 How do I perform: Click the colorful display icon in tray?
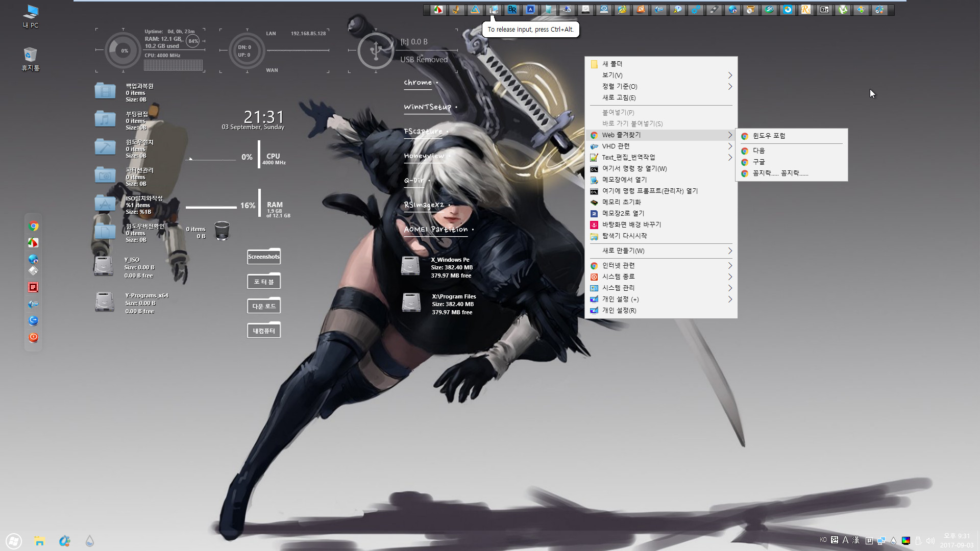tap(906, 540)
